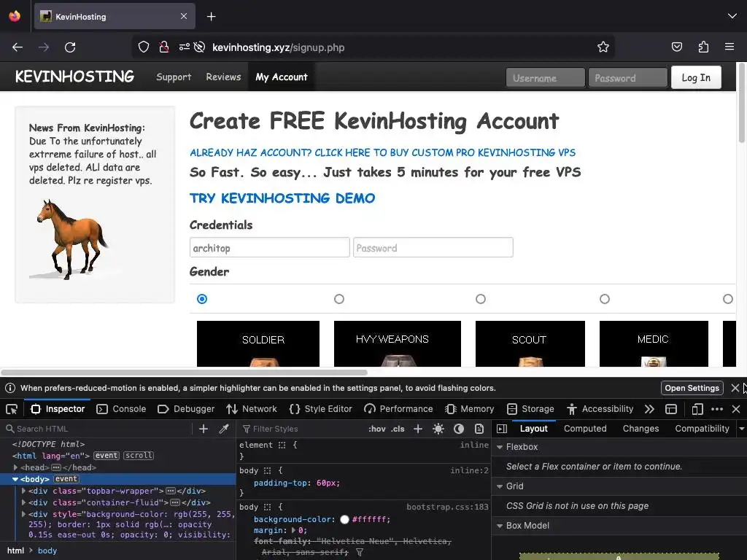This screenshot has height=560, width=747.
Task: Click the browser forward arrow
Action: pyautogui.click(x=44, y=47)
